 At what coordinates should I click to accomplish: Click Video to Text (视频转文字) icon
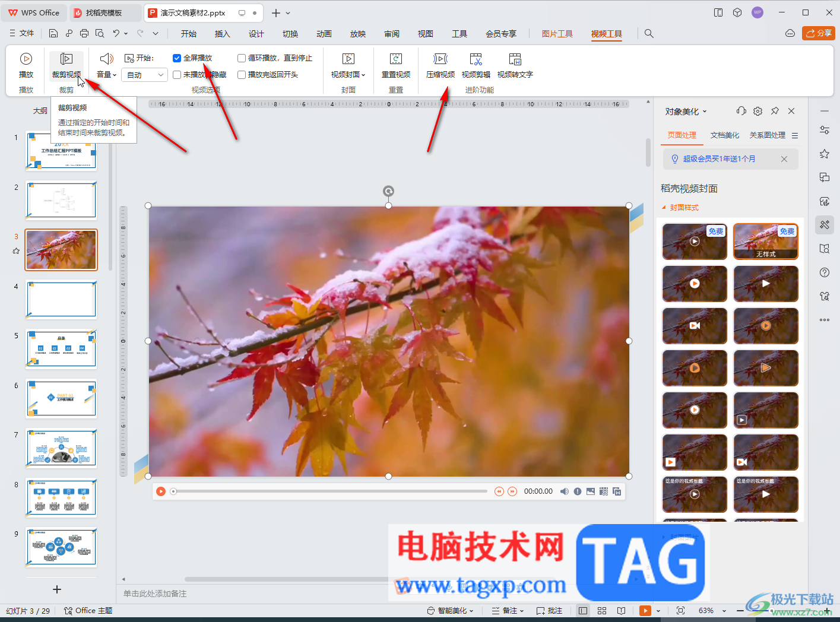515,65
